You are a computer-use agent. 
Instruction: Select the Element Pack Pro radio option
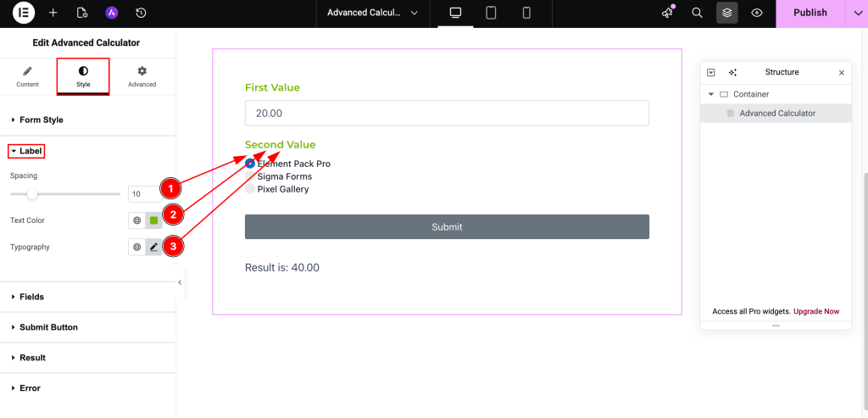click(250, 164)
